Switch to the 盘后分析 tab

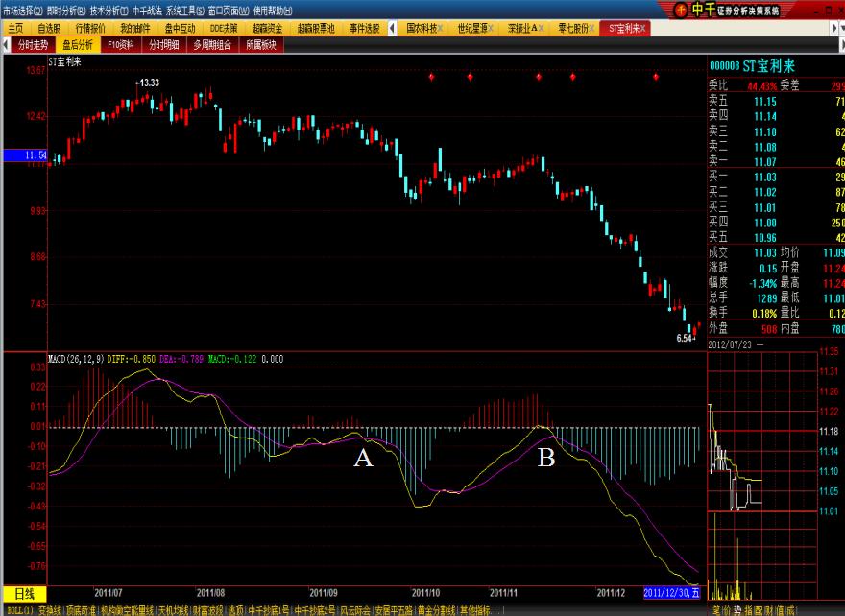[x=78, y=44]
